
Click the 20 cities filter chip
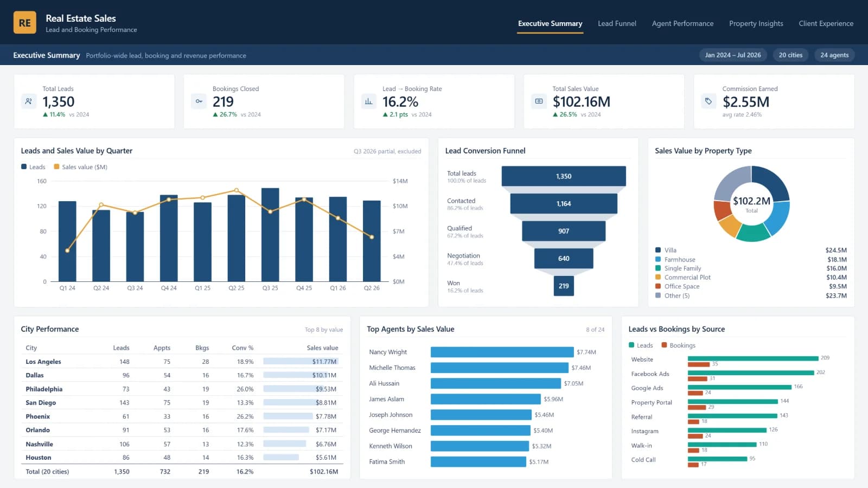tap(790, 55)
